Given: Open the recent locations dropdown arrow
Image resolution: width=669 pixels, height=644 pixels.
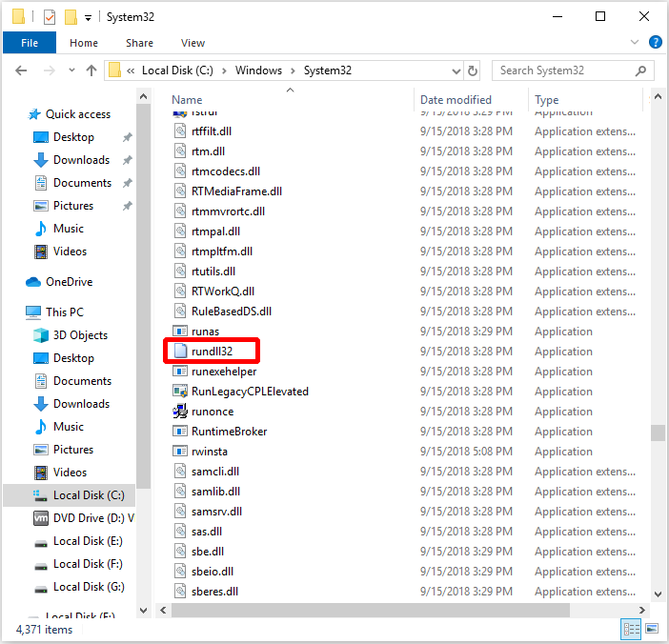Looking at the screenshot, I should click(70, 70).
